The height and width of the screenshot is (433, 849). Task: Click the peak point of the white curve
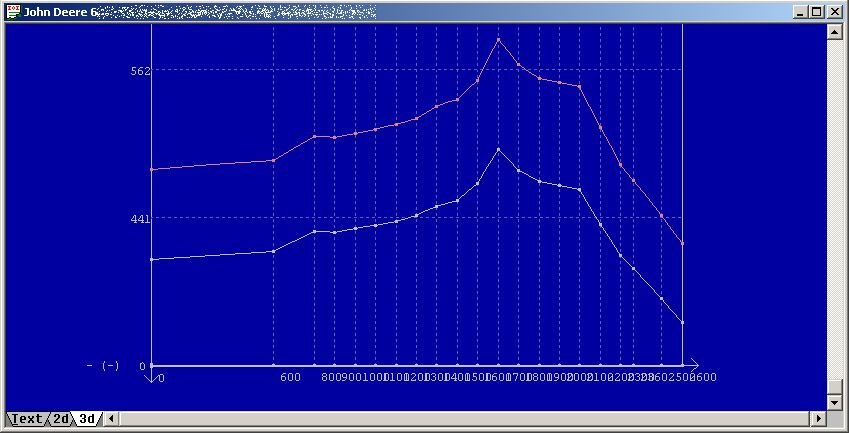coord(499,149)
